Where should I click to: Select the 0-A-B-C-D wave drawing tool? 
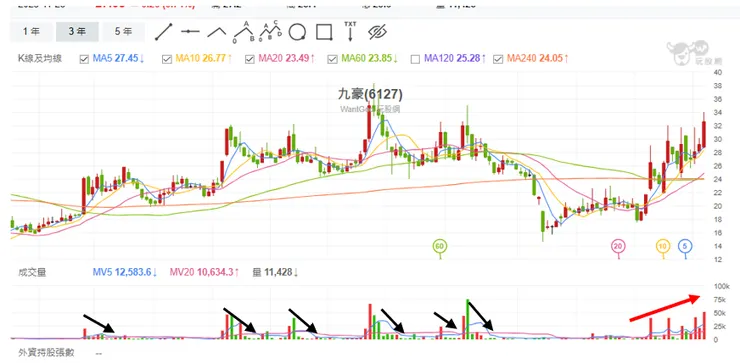click(x=271, y=32)
